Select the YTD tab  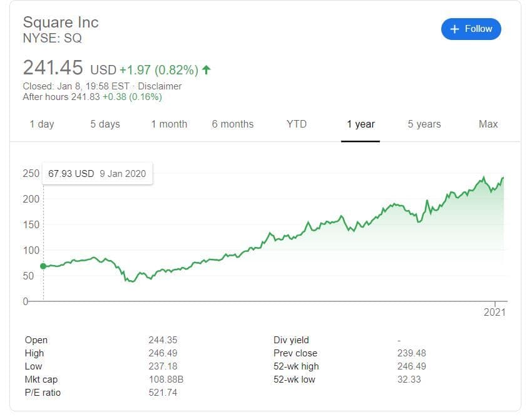coord(297,124)
